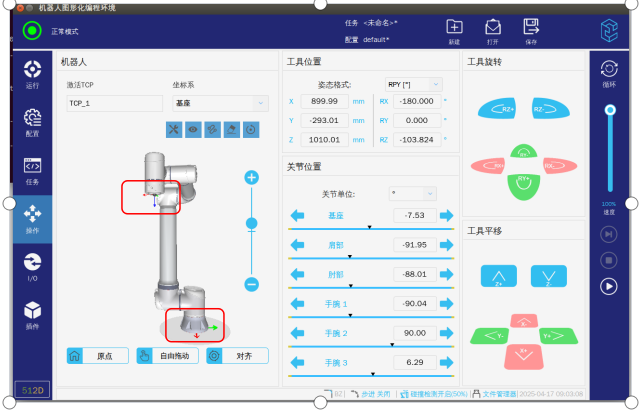Toggle the eye visibility icon above the robot view
This screenshot has width=641, height=412.
193,129
